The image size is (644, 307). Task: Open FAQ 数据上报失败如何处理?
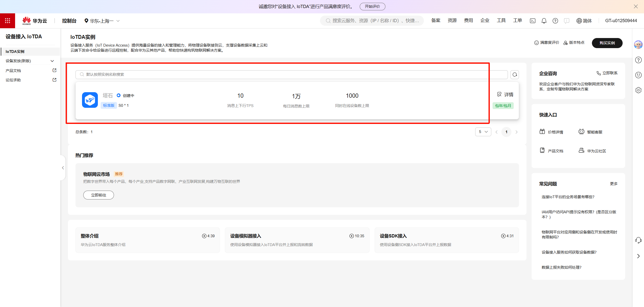[x=561, y=267]
